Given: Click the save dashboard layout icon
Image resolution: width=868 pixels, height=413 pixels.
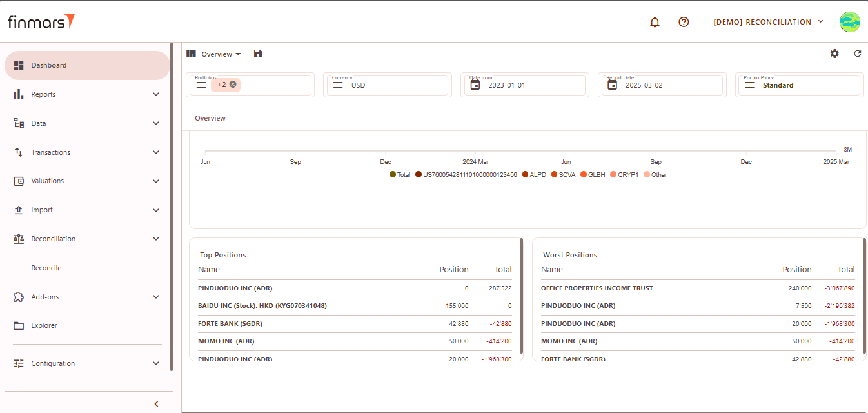Looking at the screenshot, I should pos(258,54).
